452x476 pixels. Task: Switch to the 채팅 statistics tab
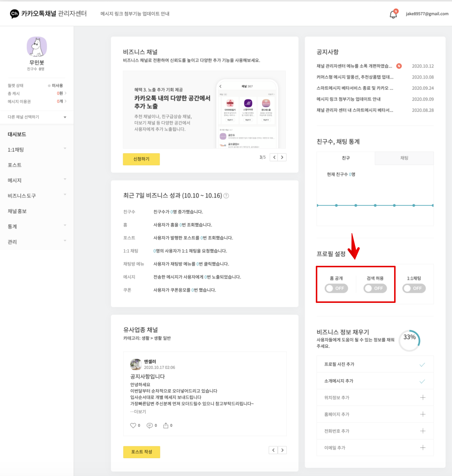tap(404, 158)
